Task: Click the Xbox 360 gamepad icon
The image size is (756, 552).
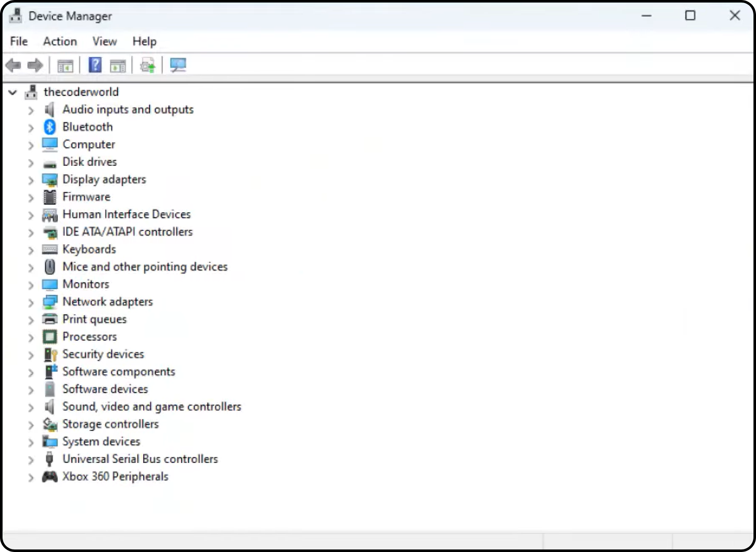Action: point(50,477)
